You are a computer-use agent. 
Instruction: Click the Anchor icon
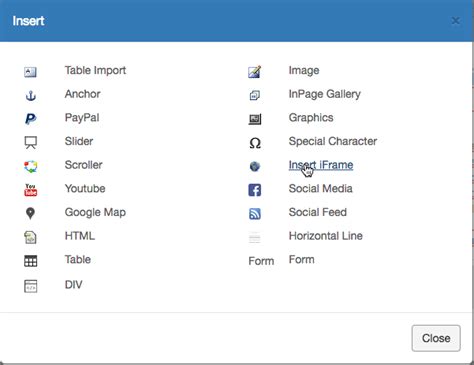pyautogui.click(x=31, y=96)
